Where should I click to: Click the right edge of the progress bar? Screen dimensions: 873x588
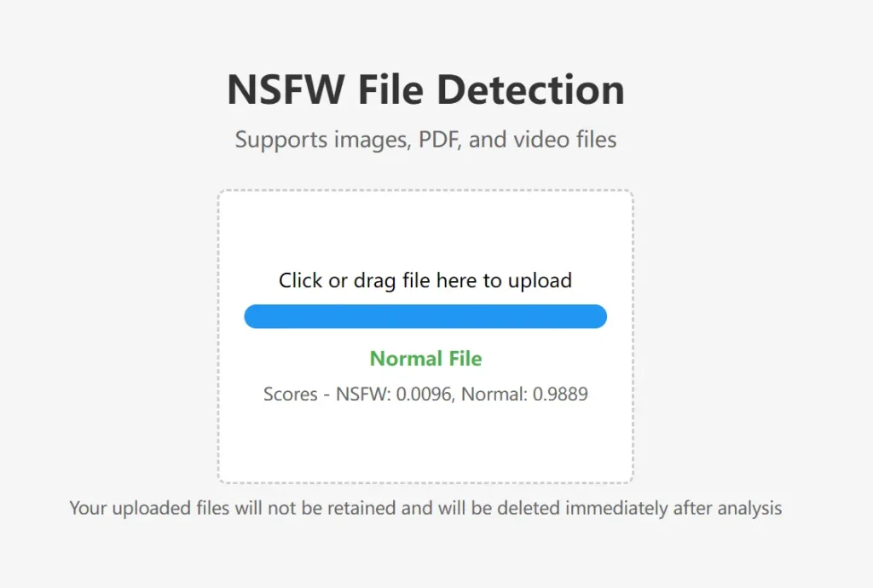click(602, 315)
